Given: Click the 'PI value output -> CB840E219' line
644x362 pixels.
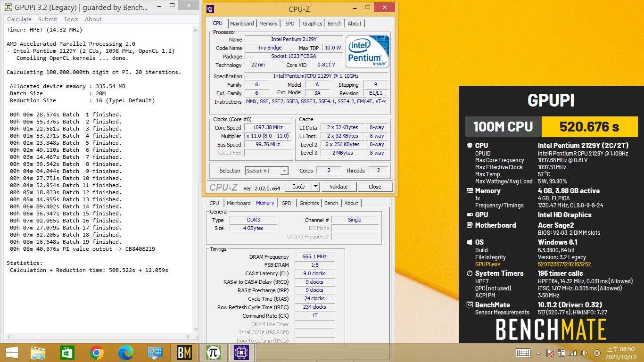Looking at the screenshot, I should point(83,249).
